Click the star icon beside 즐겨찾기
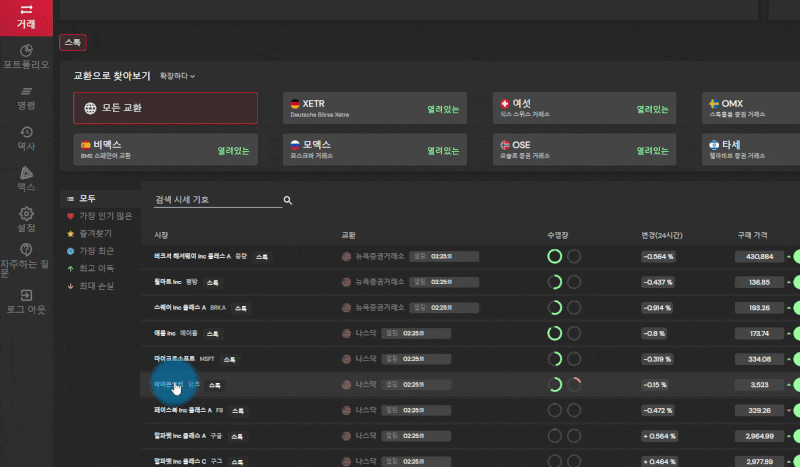 pyautogui.click(x=70, y=233)
